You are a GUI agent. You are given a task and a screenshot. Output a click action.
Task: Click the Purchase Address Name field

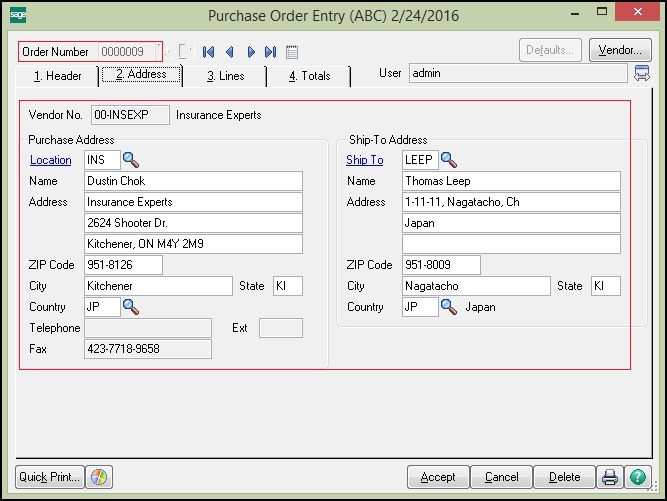pos(193,181)
